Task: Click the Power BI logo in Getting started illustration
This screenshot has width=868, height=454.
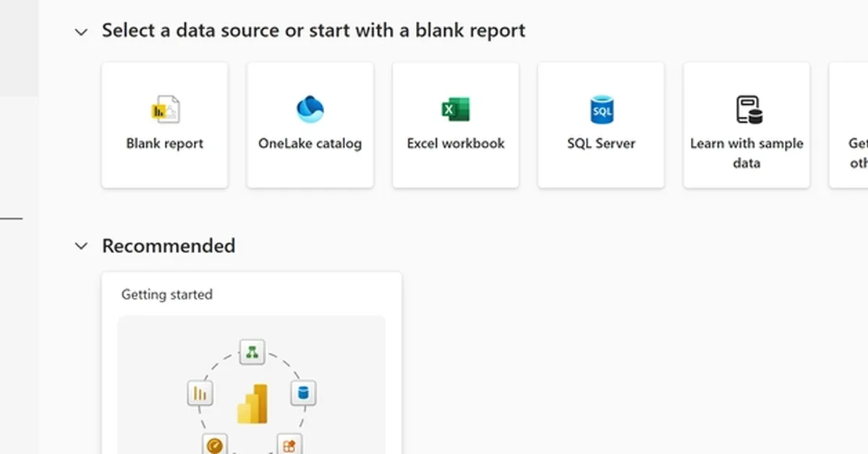Action: 252,405
